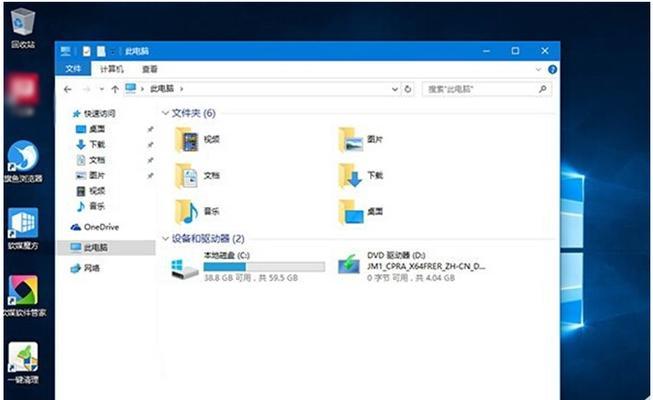
Task: Select the 图片 (Pictures) folder in main pane
Action: point(361,140)
